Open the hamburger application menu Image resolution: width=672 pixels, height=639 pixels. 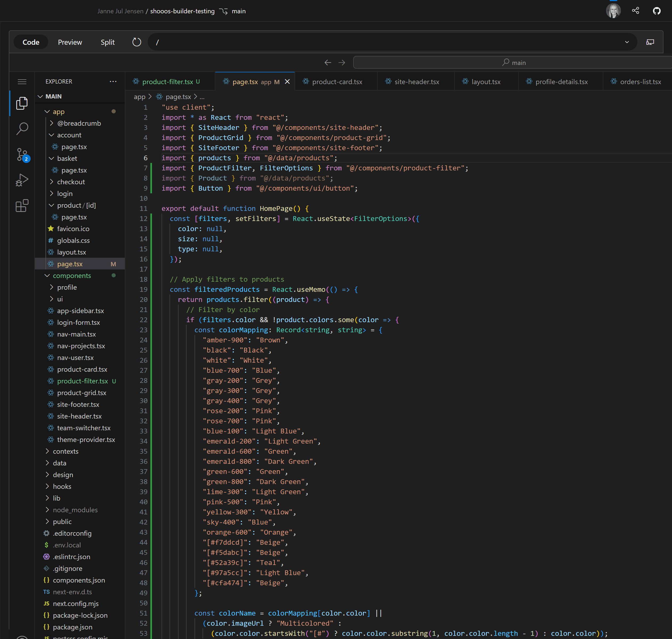point(22,81)
